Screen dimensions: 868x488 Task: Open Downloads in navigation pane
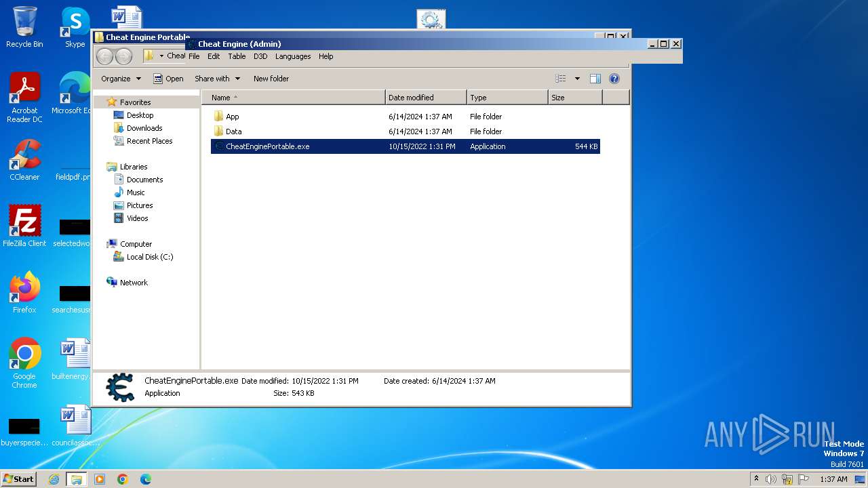coord(144,128)
